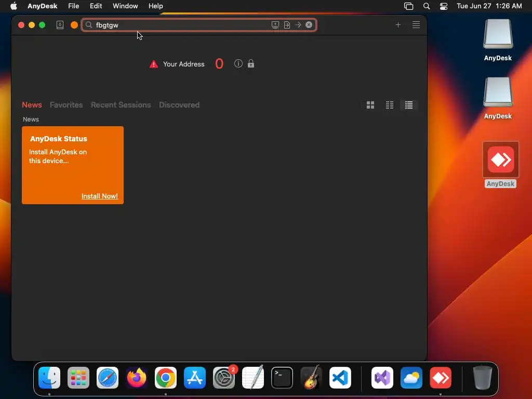Click the lock icon beside address
Image resolution: width=532 pixels, height=399 pixels.
(251, 63)
